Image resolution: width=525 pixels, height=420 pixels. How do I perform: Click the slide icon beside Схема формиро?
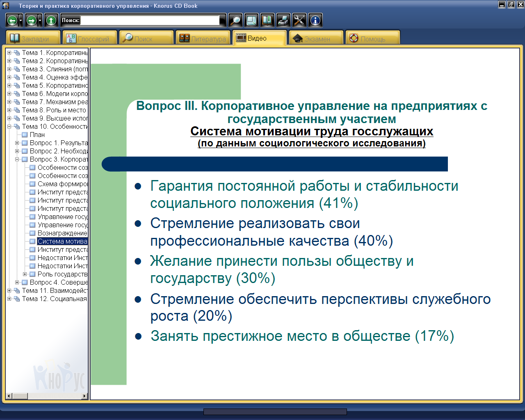click(32, 184)
